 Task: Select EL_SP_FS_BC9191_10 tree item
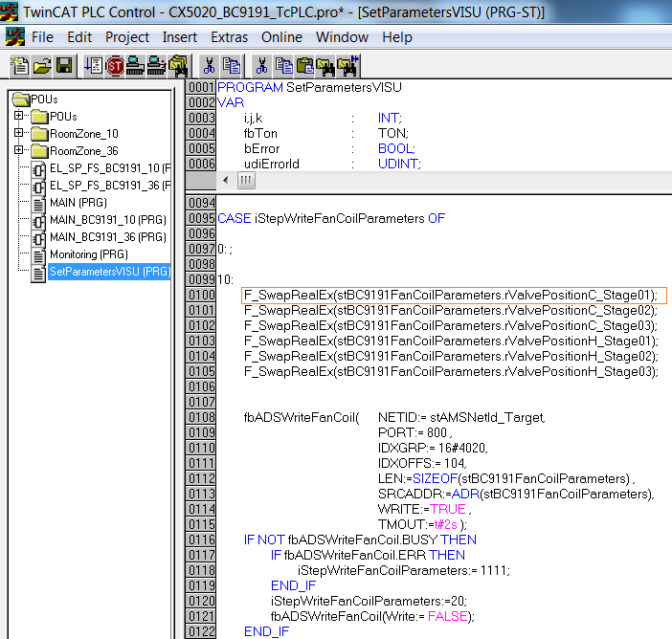coord(110,168)
